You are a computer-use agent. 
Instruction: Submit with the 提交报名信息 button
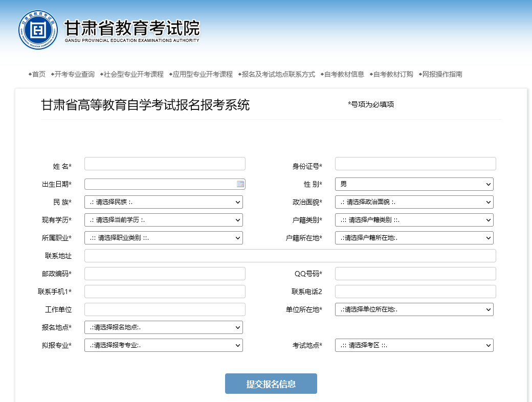click(x=271, y=384)
